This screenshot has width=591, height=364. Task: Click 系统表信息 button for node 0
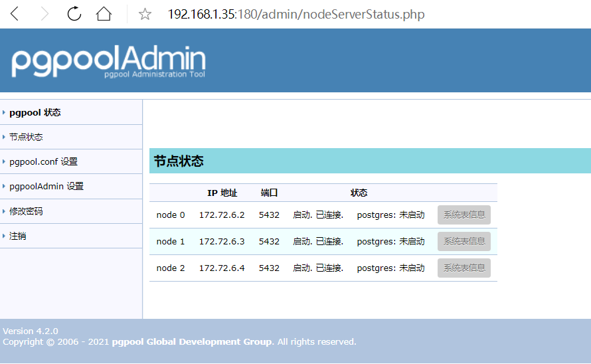(x=464, y=215)
